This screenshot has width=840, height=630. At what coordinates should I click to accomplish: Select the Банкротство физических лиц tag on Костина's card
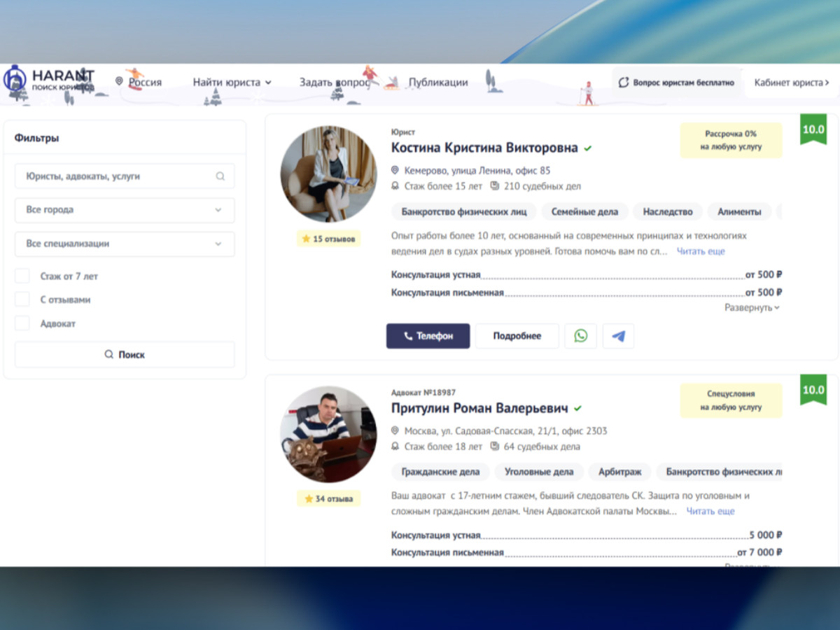(464, 211)
